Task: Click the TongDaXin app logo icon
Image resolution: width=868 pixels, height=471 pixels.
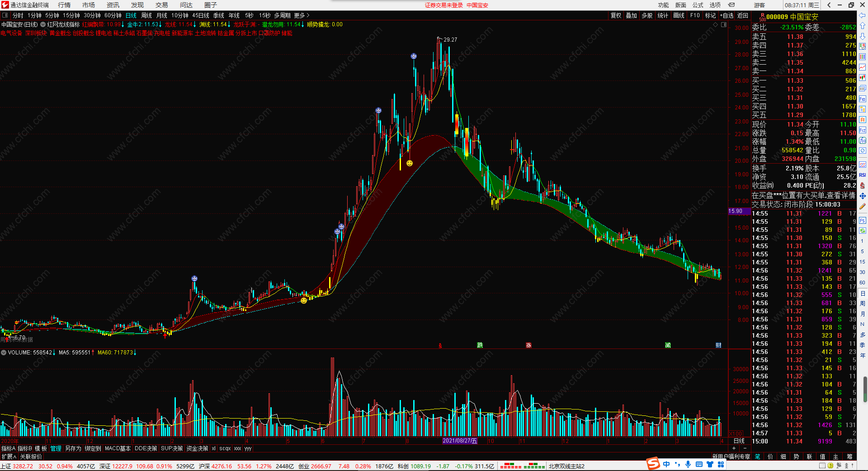Action: pos(5,5)
